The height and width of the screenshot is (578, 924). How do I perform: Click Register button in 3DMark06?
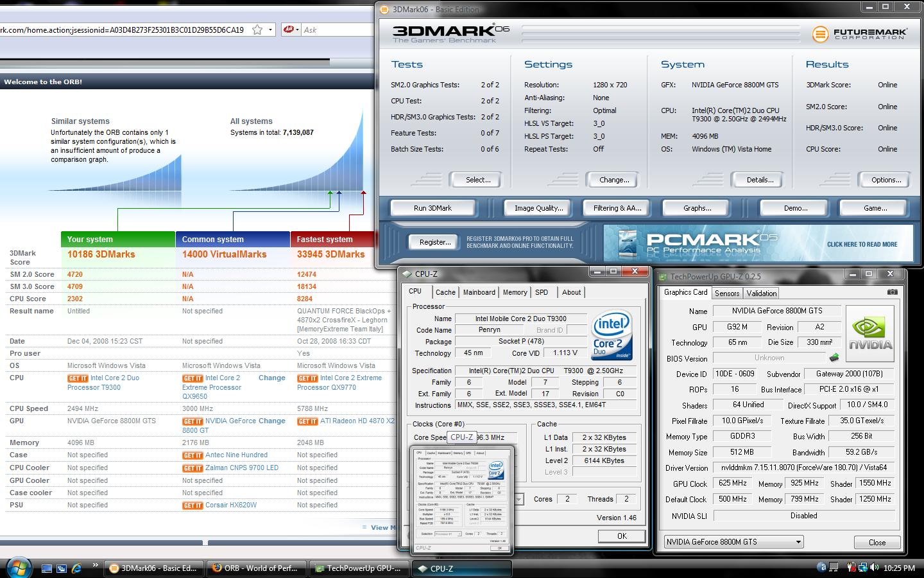(x=435, y=242)
